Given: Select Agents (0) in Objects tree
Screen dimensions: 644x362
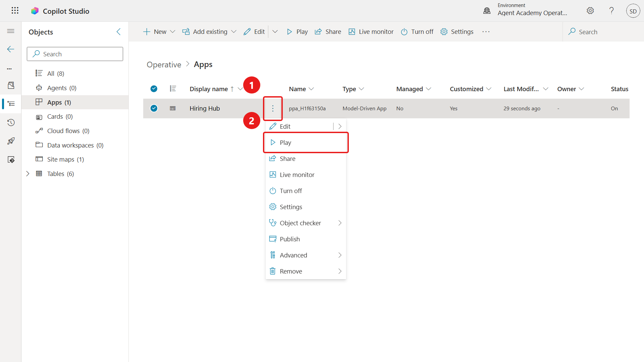Looking at the screenshot, I should pos(75,88).
